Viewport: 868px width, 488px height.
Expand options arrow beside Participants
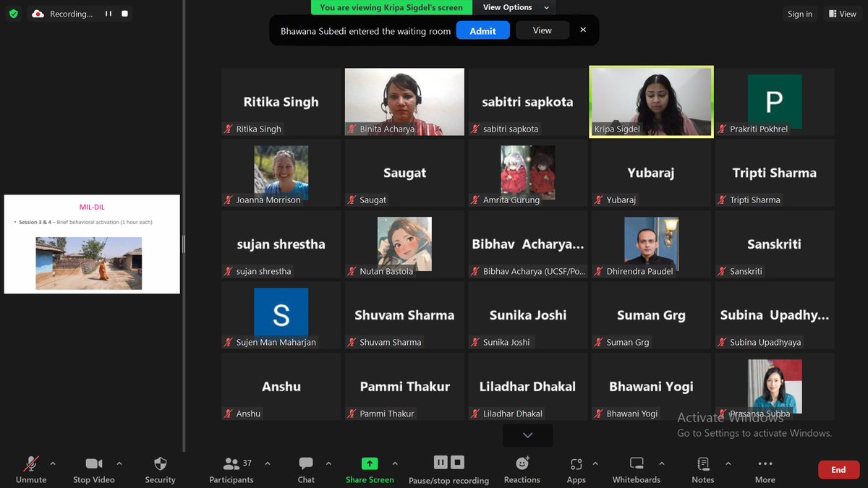tap(268, 463)
